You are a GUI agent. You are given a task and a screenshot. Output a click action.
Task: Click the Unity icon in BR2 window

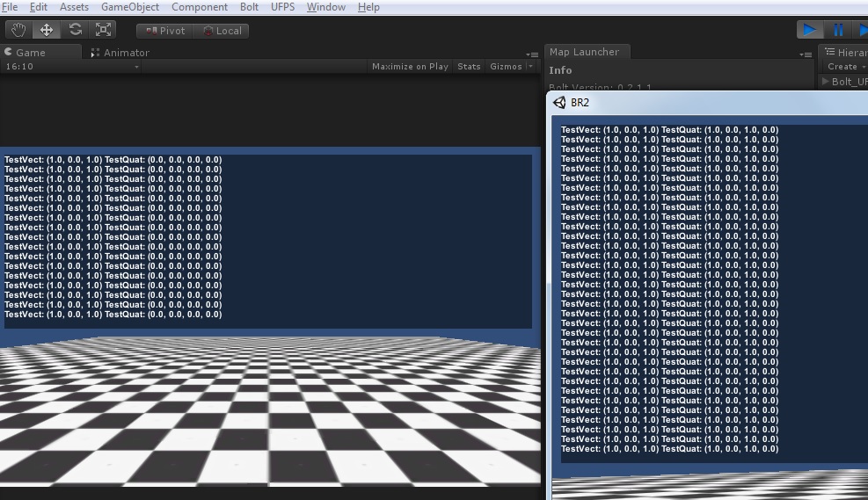(x=559, y=102)
